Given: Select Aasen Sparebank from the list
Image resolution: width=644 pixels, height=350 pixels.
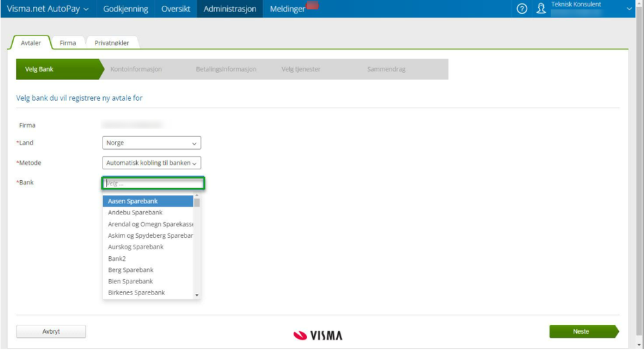Looking at the screenshot, I should coord(148,201).
